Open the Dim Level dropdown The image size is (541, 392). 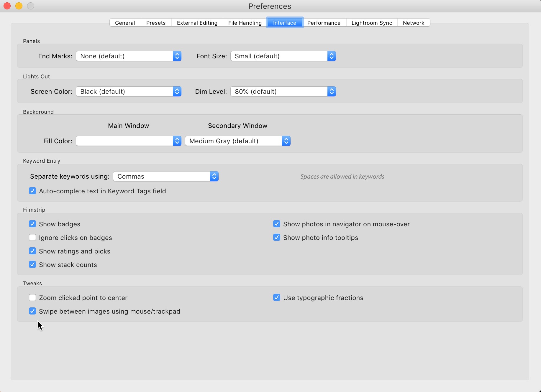(x=283, y=91)
